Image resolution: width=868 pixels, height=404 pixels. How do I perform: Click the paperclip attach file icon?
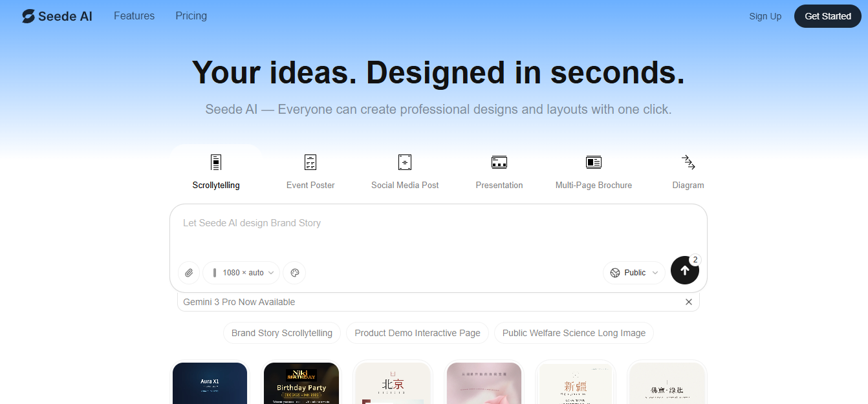point(189,273)
